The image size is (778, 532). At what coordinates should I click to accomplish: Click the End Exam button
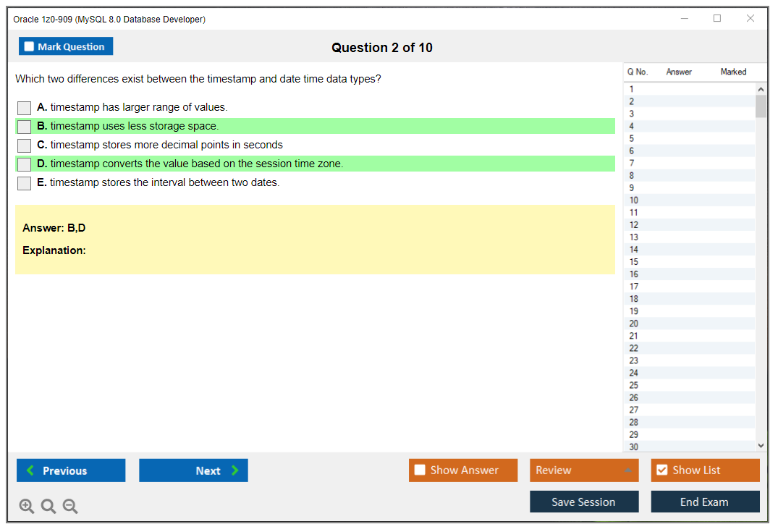tap(704, 502)
